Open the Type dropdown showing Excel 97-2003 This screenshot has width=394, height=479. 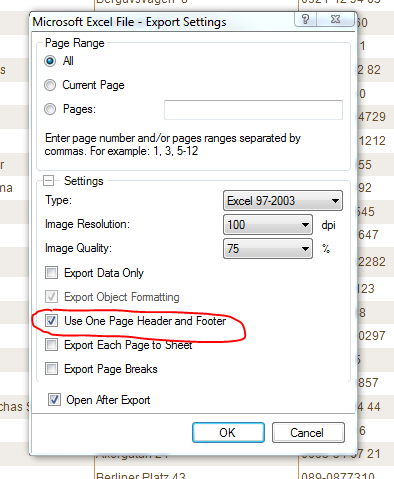click(x=283, y=201)
